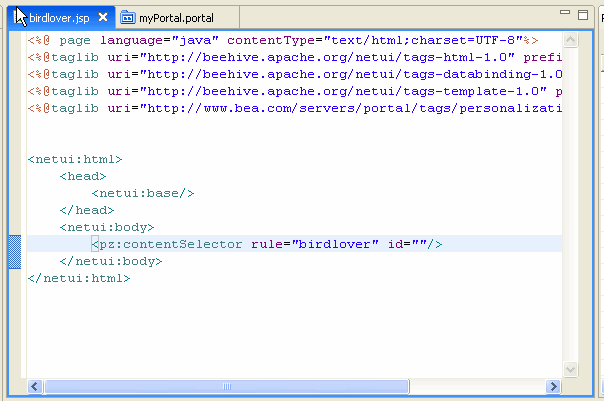This screenshot has width=604, height=401.
Task: Click the empty id="" attribute
Action: point(407,244)
